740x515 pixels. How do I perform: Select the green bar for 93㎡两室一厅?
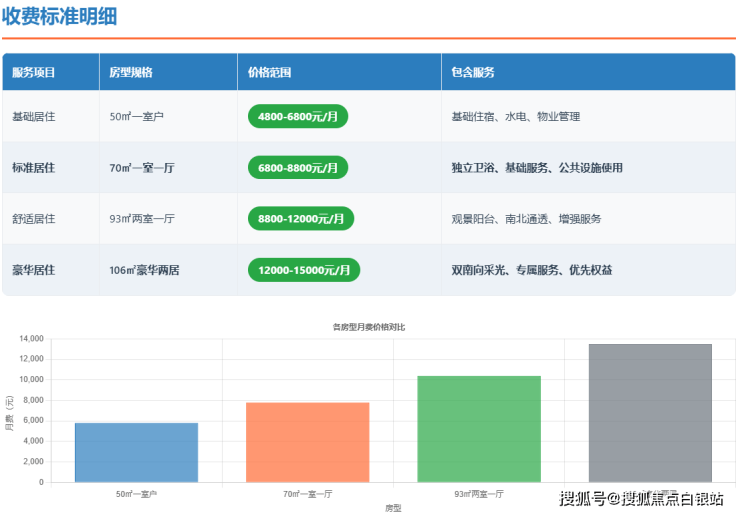coord(478,429)
